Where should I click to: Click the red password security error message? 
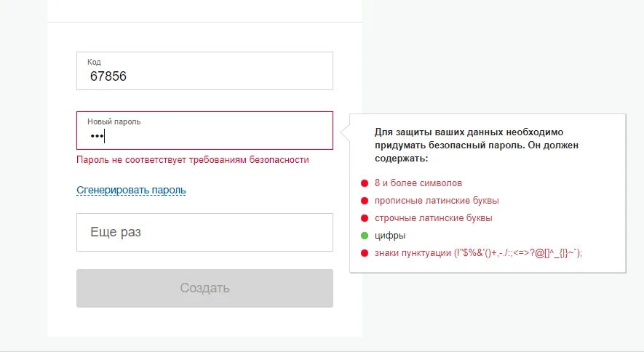pos(193,160)
